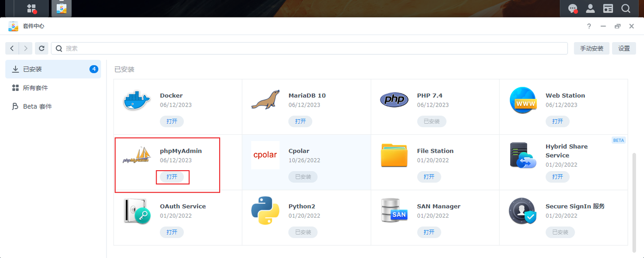Click the Web Station globe icon
Image resolution: width=644 pixels, height=258 pixels.
pos(523,100)
